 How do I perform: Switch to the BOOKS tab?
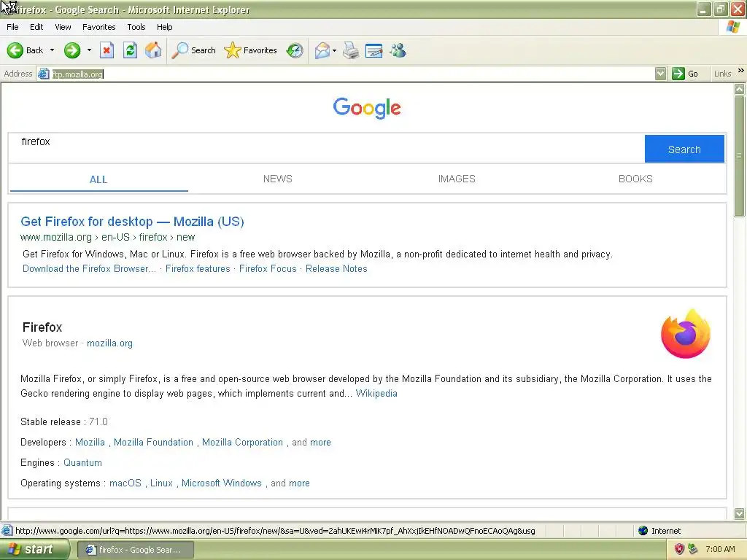[635, 179]
